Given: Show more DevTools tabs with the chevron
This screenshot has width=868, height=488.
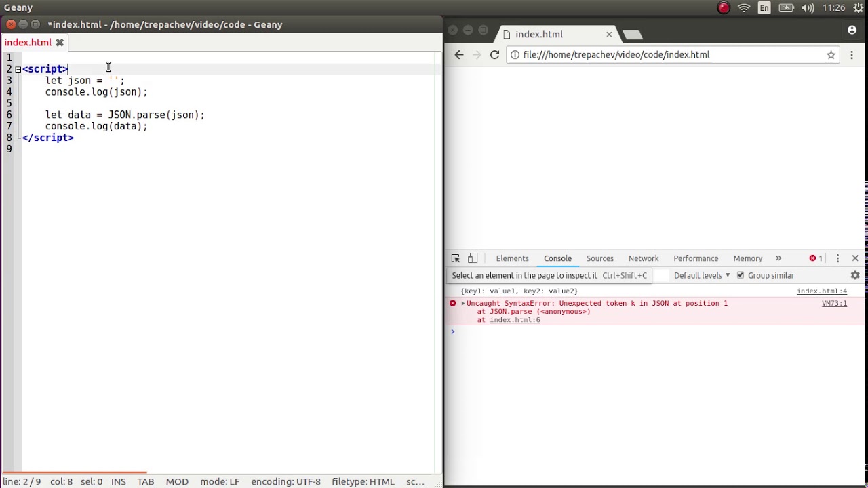Looking at the screenshot, I should [778, 258].
